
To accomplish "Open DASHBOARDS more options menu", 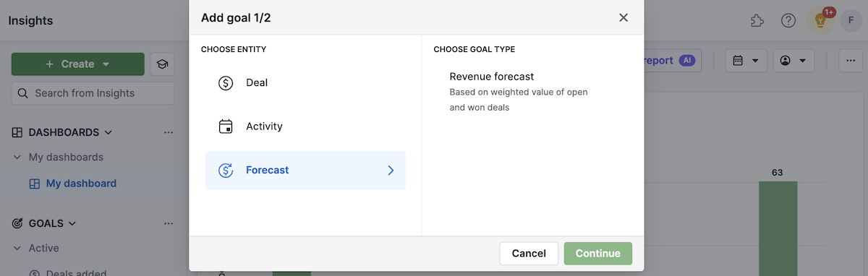I will [x=169, y=132].
